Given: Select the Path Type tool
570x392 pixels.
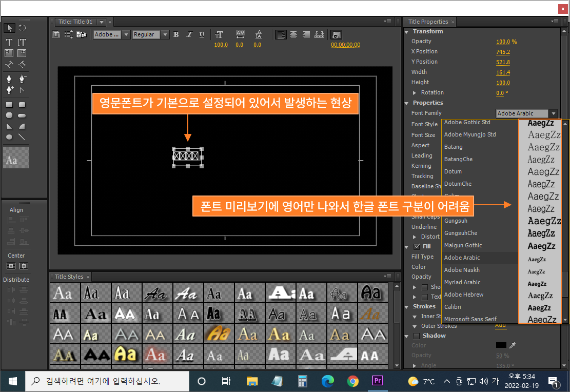Looking at the screenshot, I should pyautogui.click(x=9, y=64).
